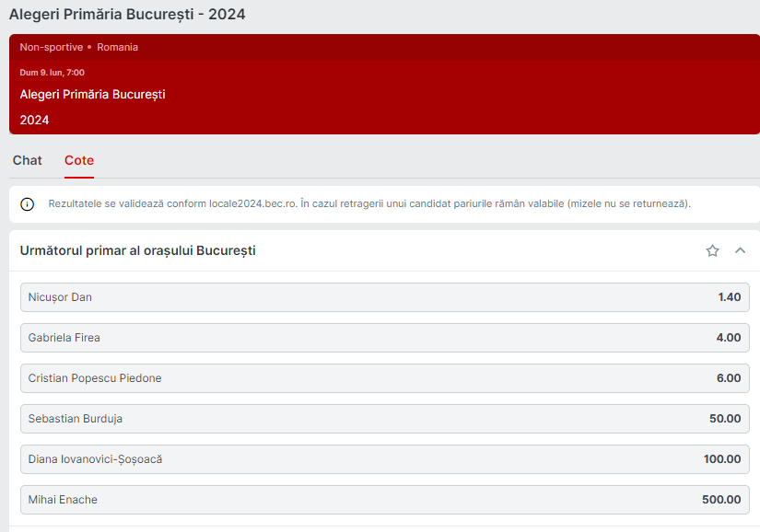Open the Romania breadcrumb link
The image size is (760, 532).
117,47
